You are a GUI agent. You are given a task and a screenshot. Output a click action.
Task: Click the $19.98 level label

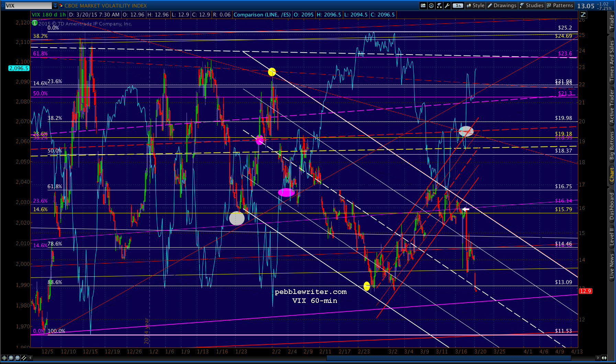coord(564,118)
